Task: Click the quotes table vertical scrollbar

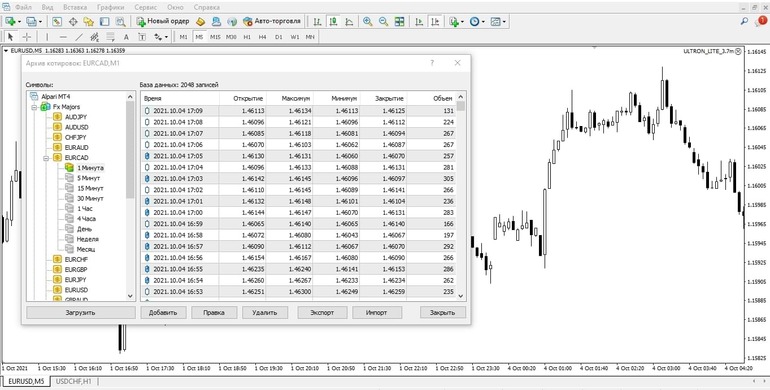Action: pos(461,195)
